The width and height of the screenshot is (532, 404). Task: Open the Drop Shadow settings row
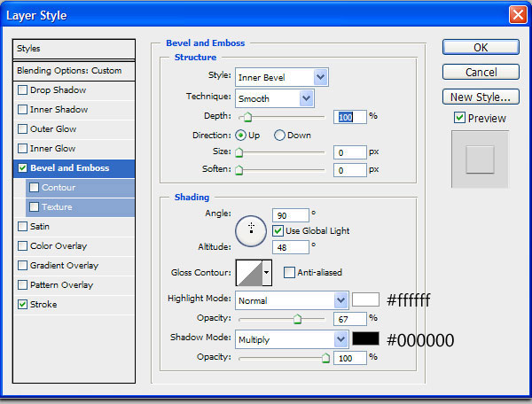click(74, 90)
